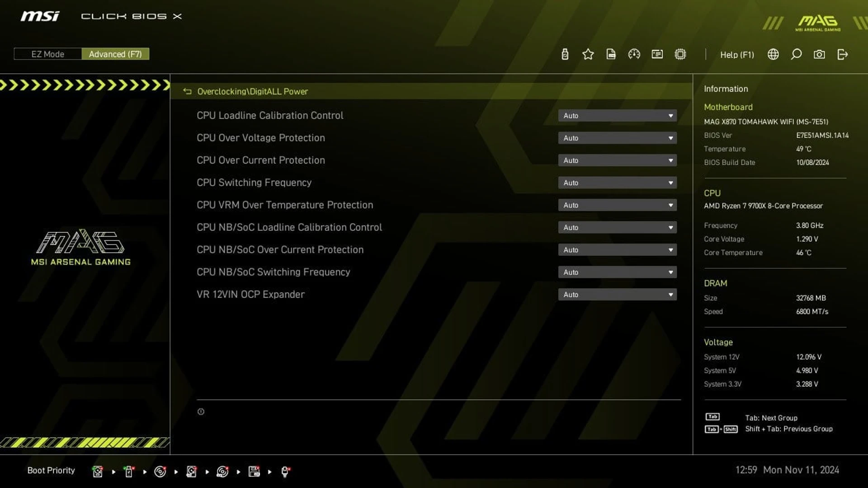868x488 pixels.
Task: Open CPU Switching Frequency dropdown
Action: (617, 183)
